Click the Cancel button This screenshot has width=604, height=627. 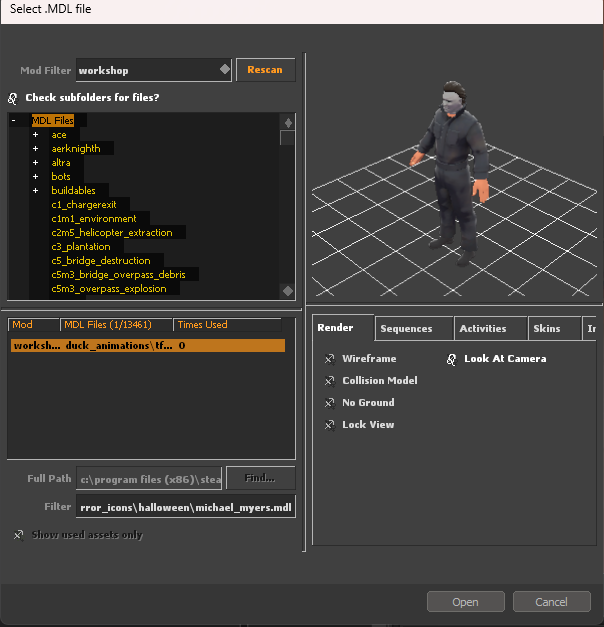click(x=552, y=602)
